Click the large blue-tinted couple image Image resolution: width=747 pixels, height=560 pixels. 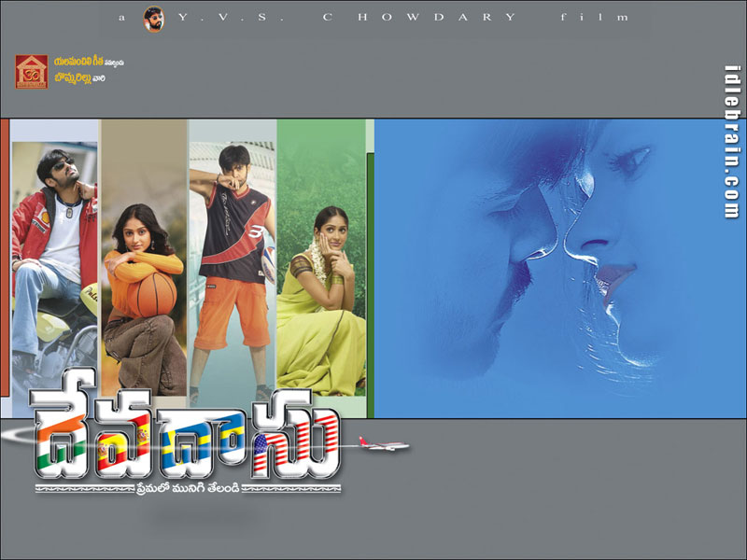click(560, 269)
